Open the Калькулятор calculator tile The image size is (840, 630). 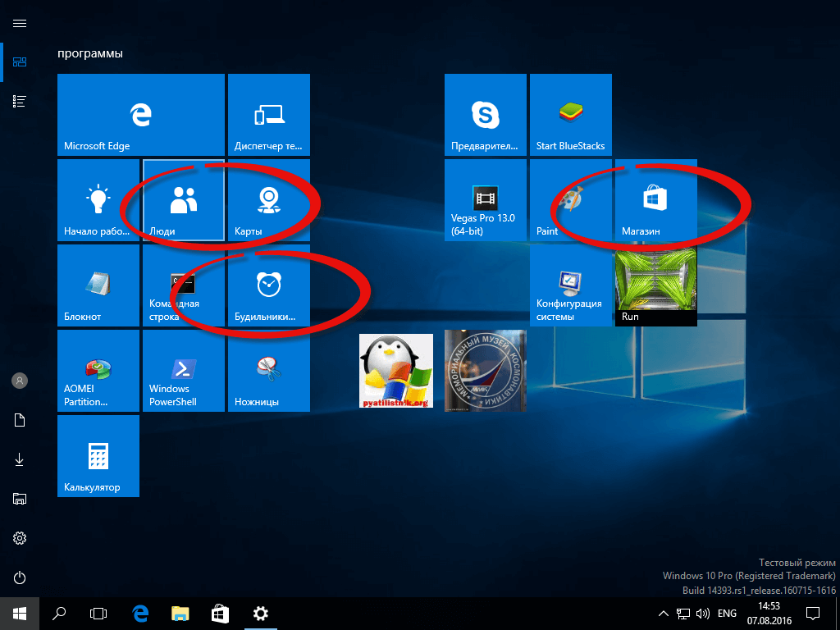tap(98, 456)
